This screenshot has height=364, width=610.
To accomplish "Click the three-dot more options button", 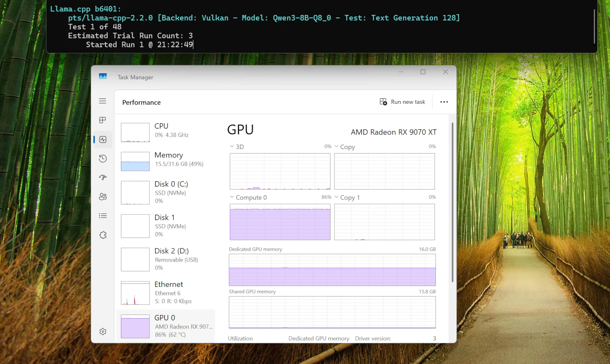I will pyautogui.click(x=444, y=102).
